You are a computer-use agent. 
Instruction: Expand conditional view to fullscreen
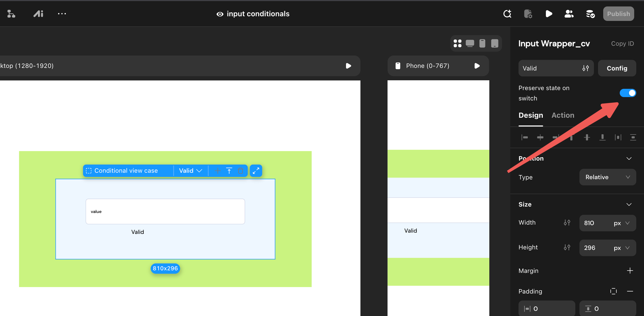pyautogui.click(x=256, y=171)
